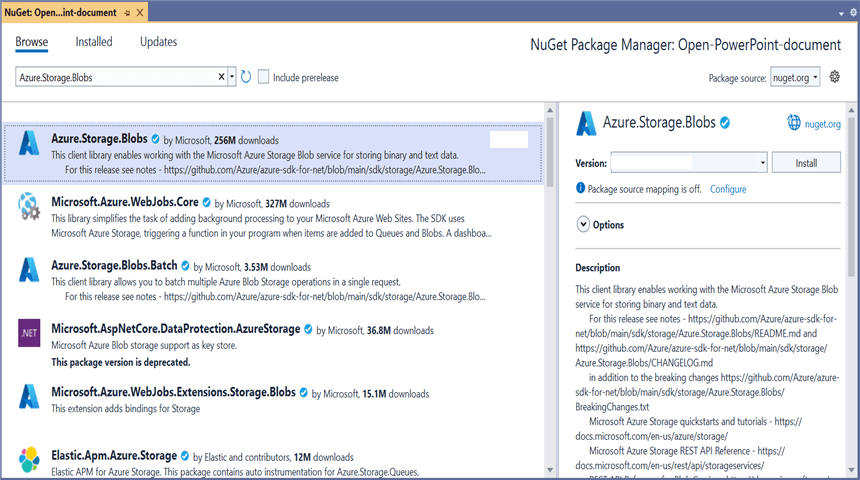Open the Configure link
860x480 pixels.
pyautogui.click(x=728, y=189)
